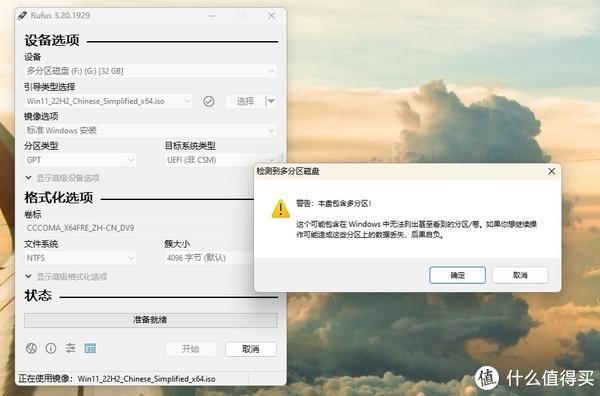Click the status bar ISO name text

[146, 379]
